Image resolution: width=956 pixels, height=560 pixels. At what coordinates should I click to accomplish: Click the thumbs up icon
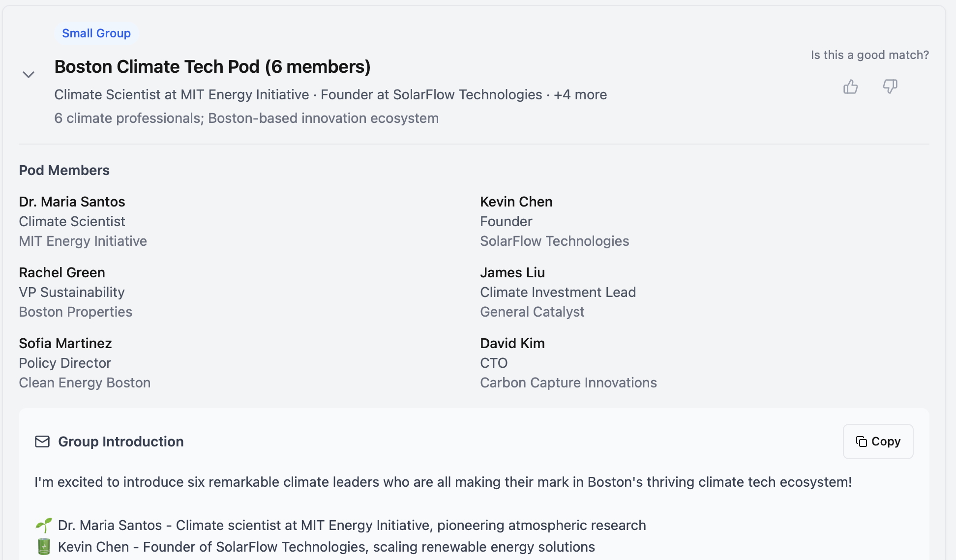click(850, 87)
